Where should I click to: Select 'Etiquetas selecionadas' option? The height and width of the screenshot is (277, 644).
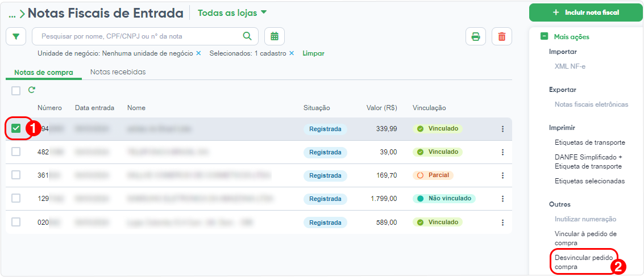pos(590,181)
